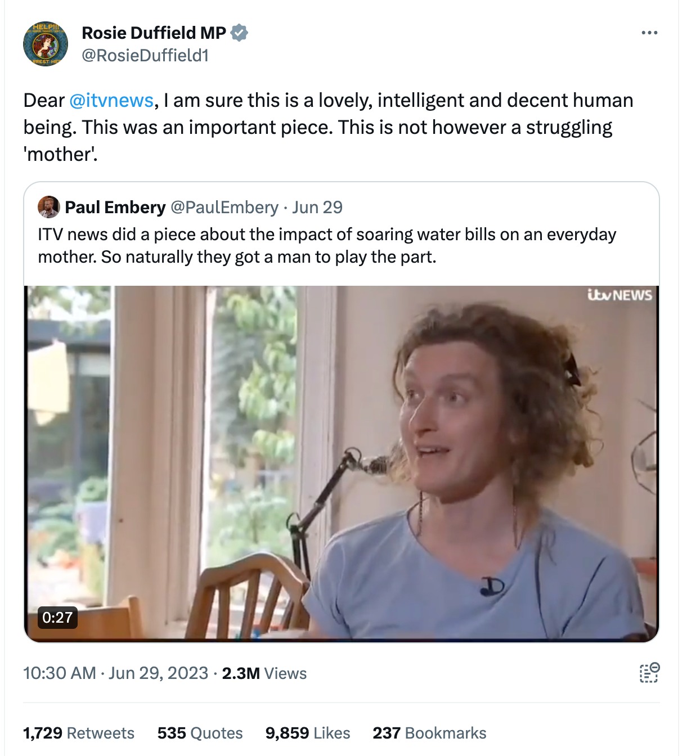Play the ITV News video
700x756 pixels.
342,463
